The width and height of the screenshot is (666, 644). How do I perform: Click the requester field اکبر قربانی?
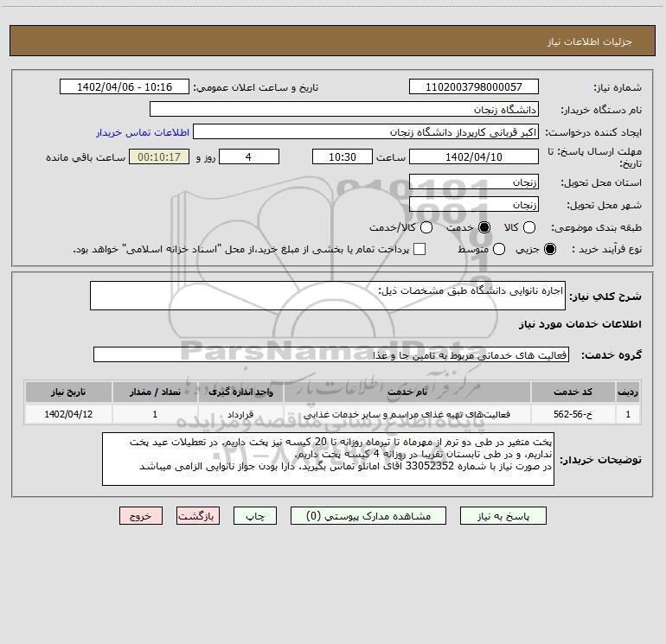[366, 131]
